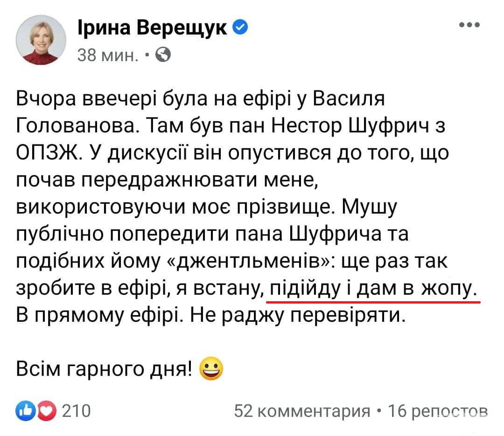Click the sentence "Не раджу перевіряти."

(x=298, y=316)
